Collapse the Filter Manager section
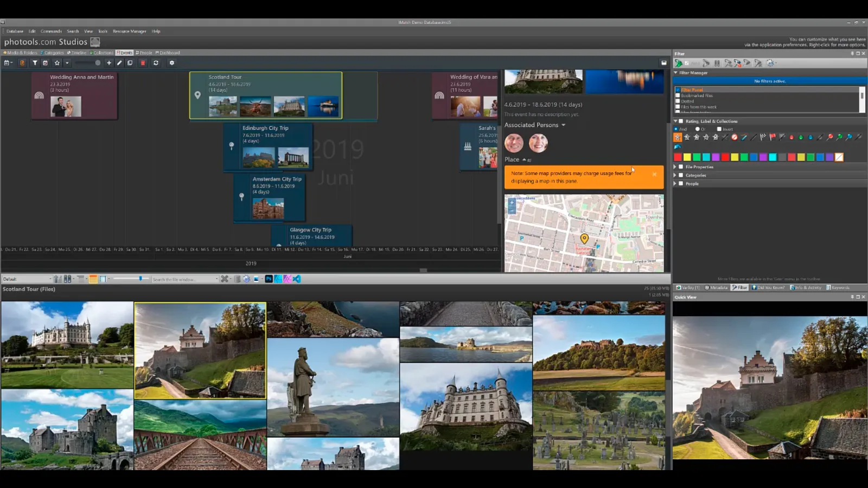The image size is (868, 488). click(x=675, y=73)
